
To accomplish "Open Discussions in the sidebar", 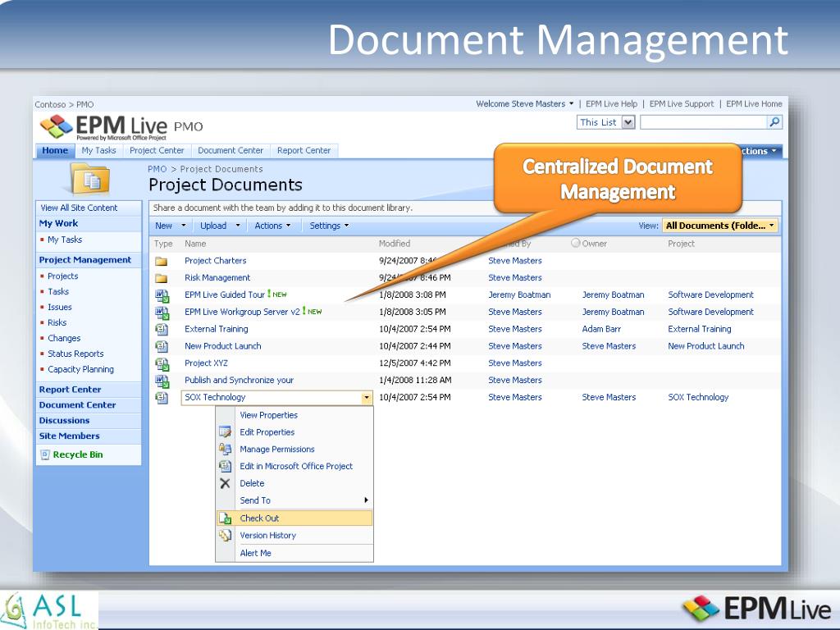I will pos(64,421).
